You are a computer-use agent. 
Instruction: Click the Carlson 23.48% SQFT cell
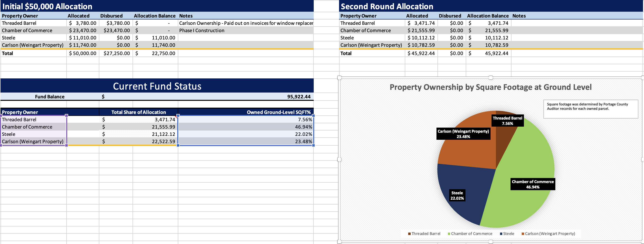click(246, 141)
